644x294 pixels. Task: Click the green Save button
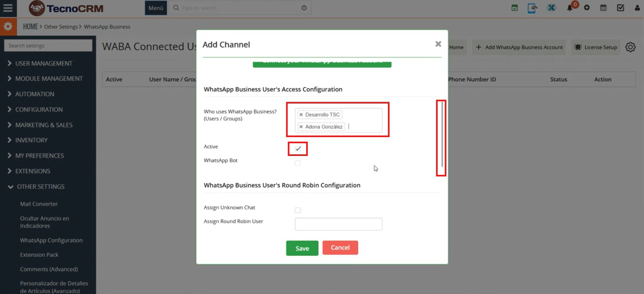point(302,248)
